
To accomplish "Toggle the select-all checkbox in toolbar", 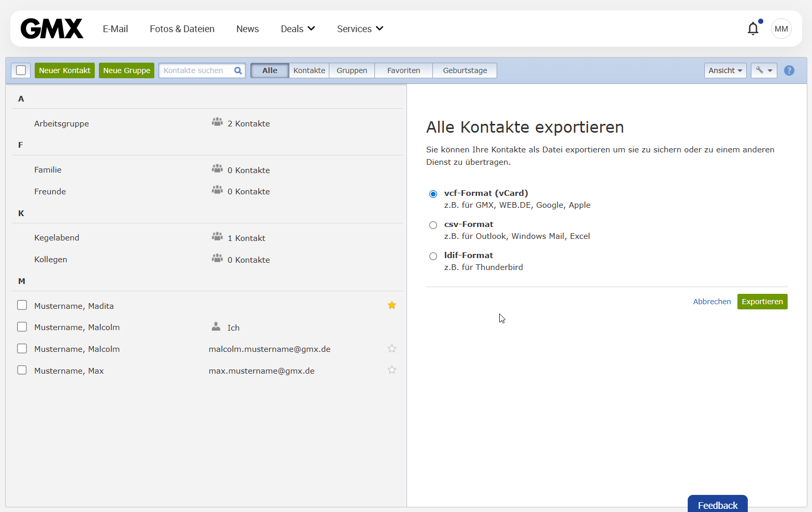I will tap(21, 70).
